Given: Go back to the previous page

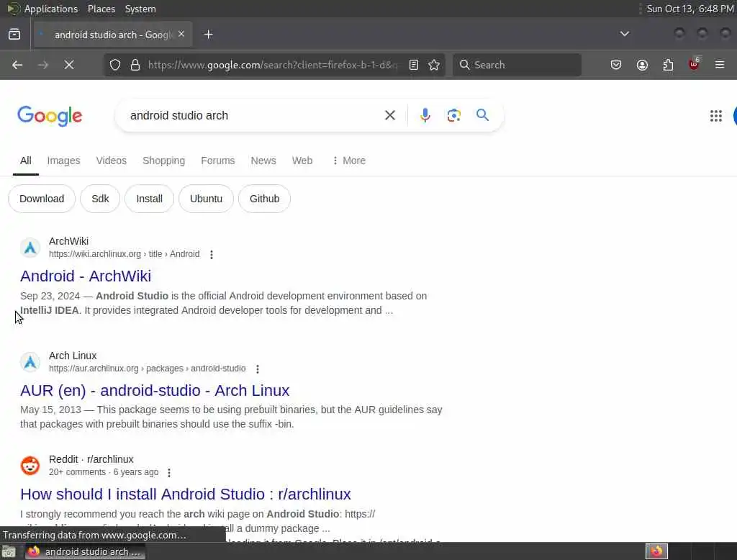Looking at the screenshot, I should click(x=17, y=65).
